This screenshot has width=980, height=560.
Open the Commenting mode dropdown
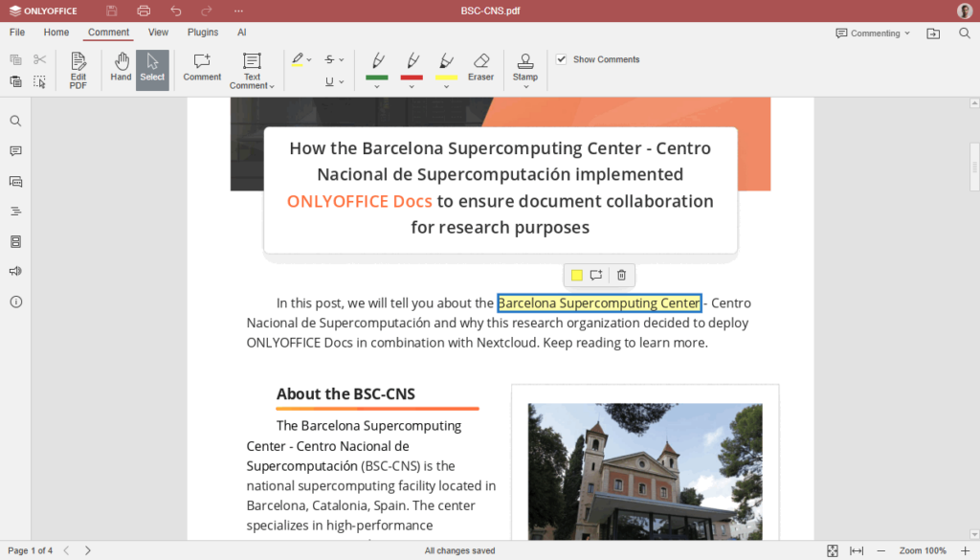click(x=871, y=32)
